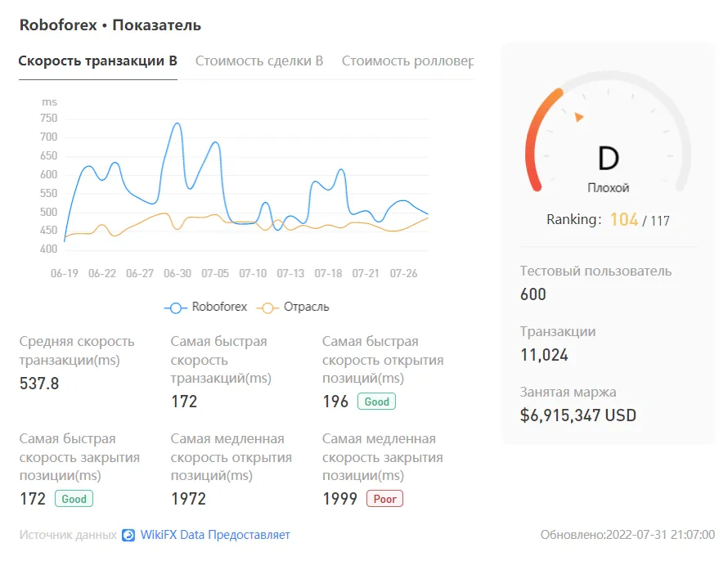Click the 750 value on chart axis

(49, 119)
